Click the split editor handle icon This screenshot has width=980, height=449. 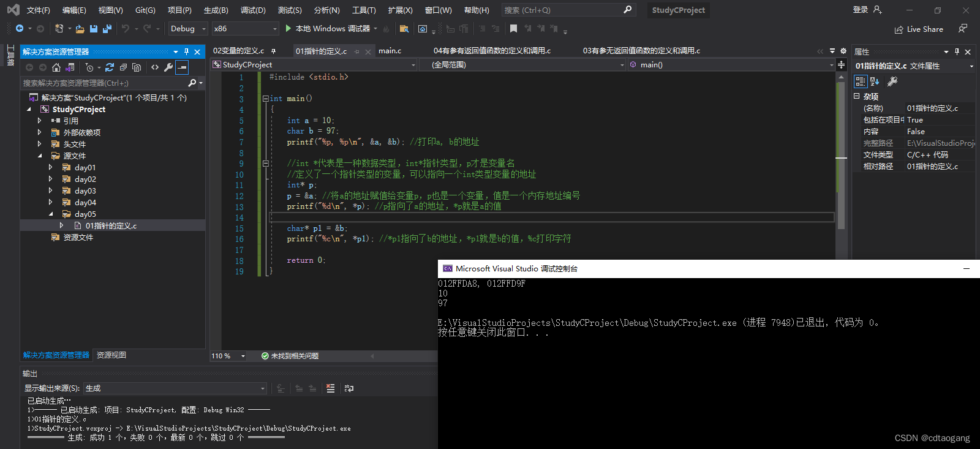pyautogui.click(x=841, y=64)
